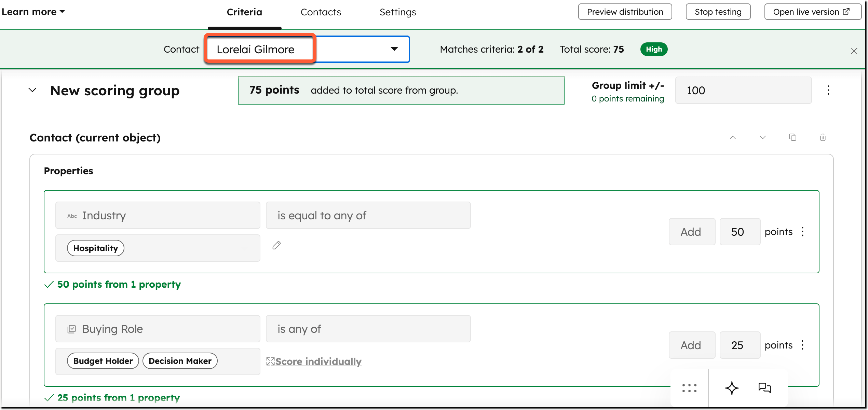Screen dimensions: 868x410
Task: Move Contact section up with up arrow
Action: click(732, 137)
